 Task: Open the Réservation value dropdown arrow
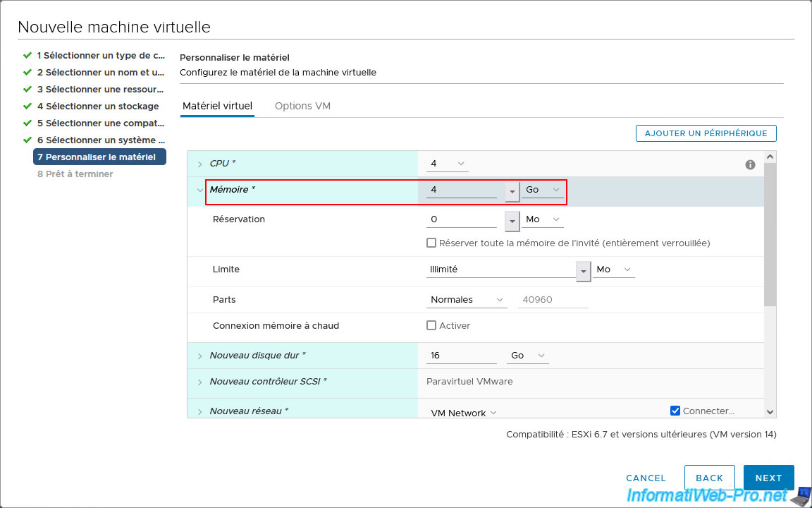tap(512, 221)
